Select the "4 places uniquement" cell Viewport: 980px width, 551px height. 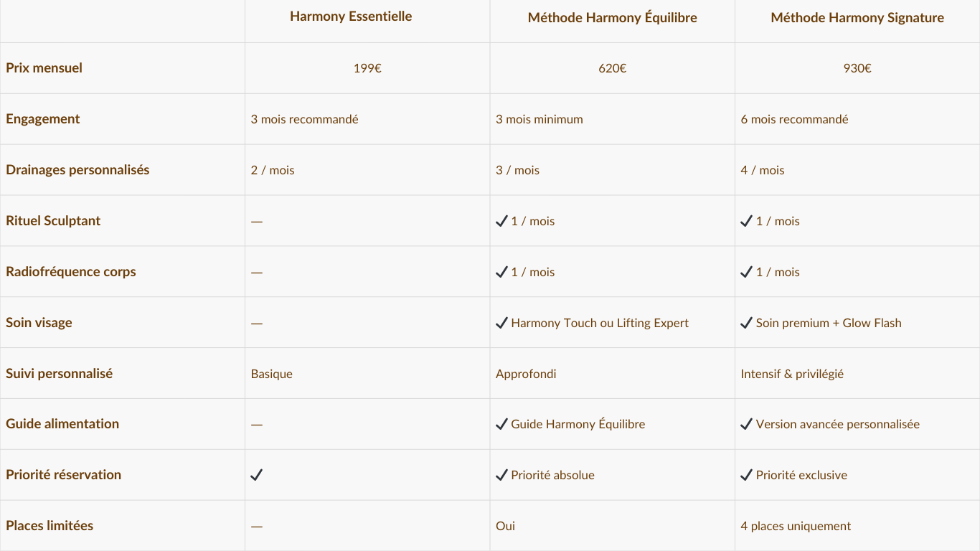tap(796, 526)
